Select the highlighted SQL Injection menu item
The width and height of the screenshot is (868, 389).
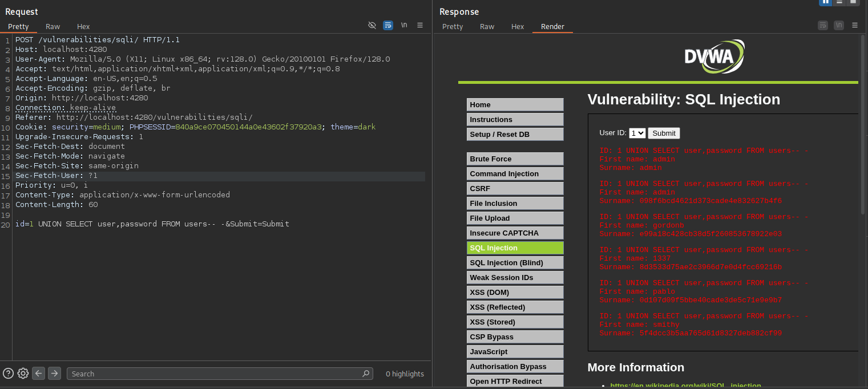[x=515, y=248]
